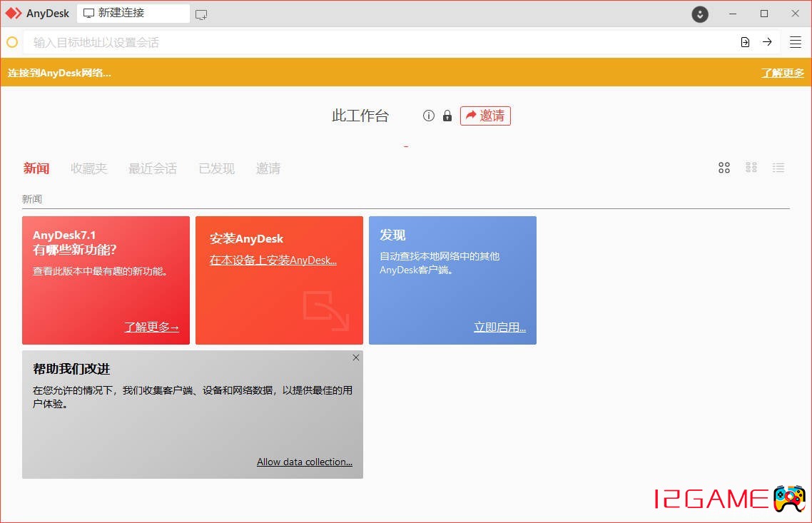Click 了解更多 link in the orange banner
The height and width of the screenshot is (523, 812).
[x=783, y=73]
